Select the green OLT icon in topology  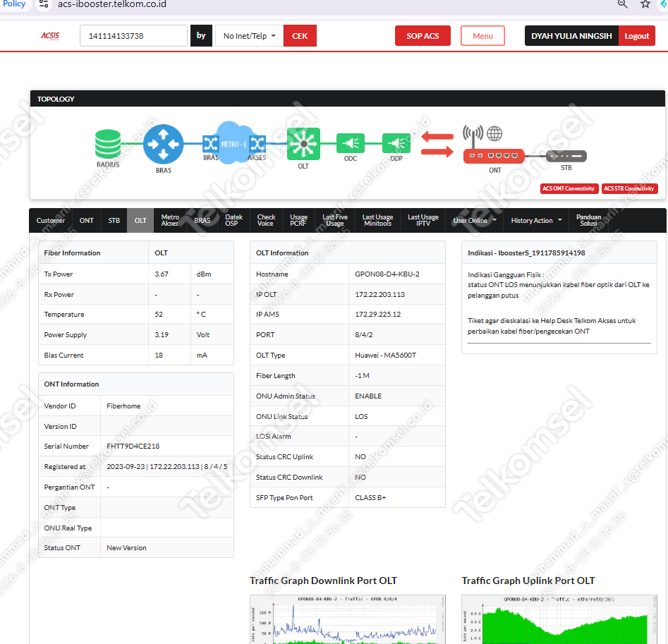pyautogui.click(x=303, y=143)
